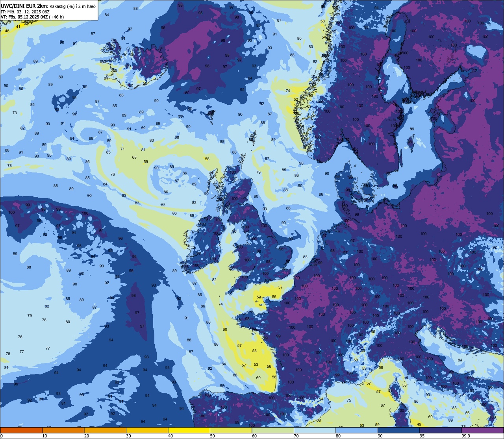Click the legend scale label 70
Screen dimensions: 504x439
[x=296, y=436]
